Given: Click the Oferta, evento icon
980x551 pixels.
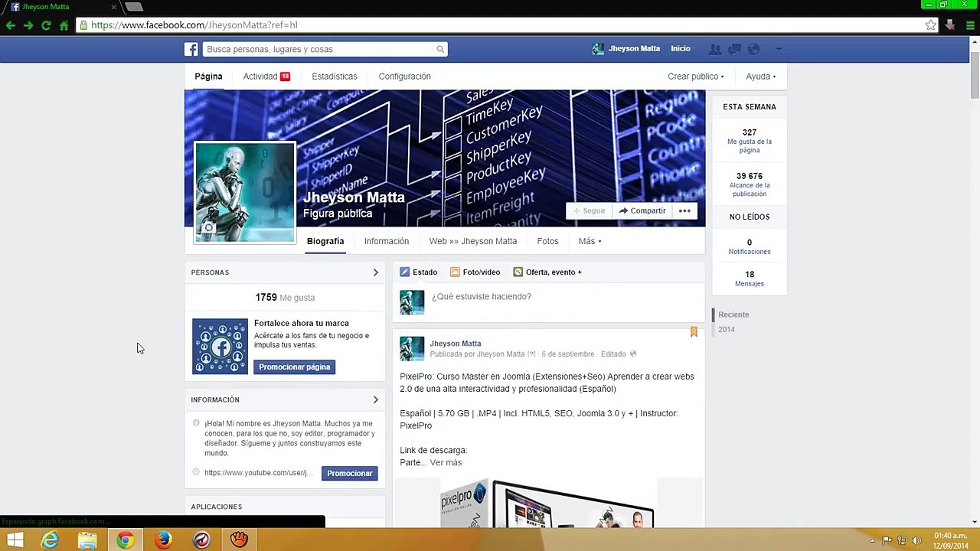Looking at the screenshot, I should [x=518, y=272].
